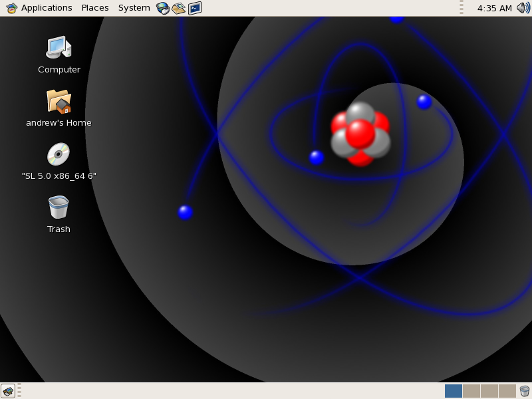This screenshot has height=399, width=532.
Task: Switch to the third workspace
Action: click(x=489, y=391)
